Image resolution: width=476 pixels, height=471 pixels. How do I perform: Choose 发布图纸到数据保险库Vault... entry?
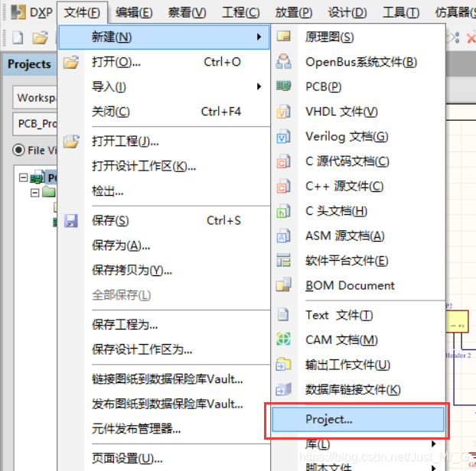point(164,404)
